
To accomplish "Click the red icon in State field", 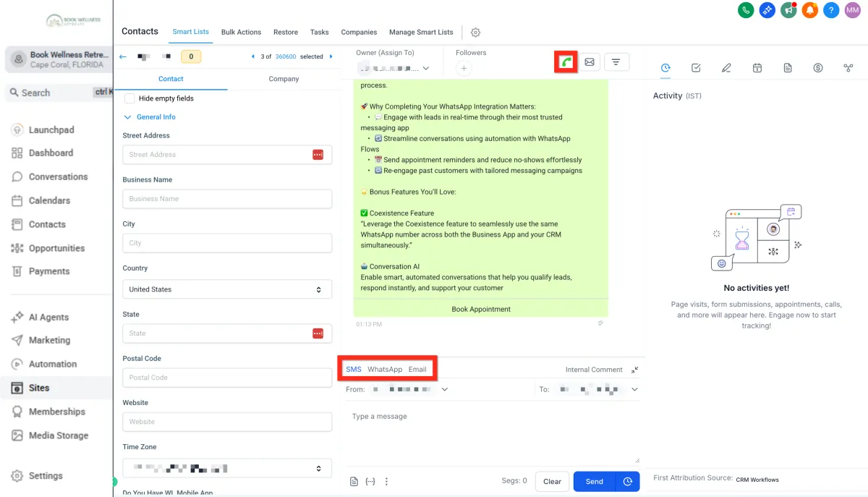I will (318, 334).
